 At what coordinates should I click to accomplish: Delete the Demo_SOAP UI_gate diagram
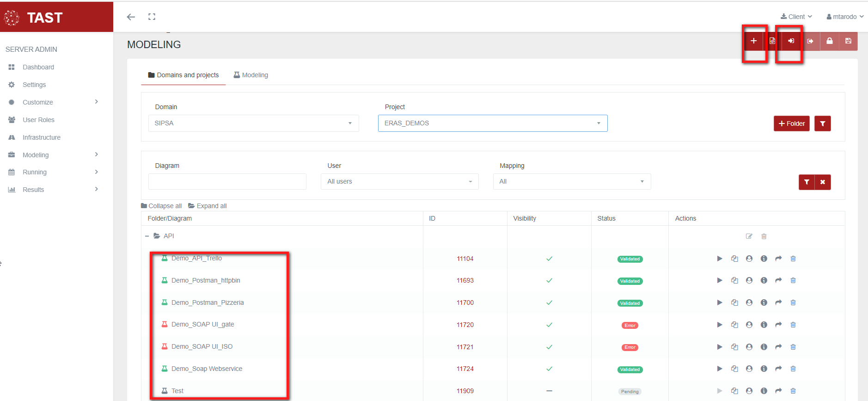point(793,325)
